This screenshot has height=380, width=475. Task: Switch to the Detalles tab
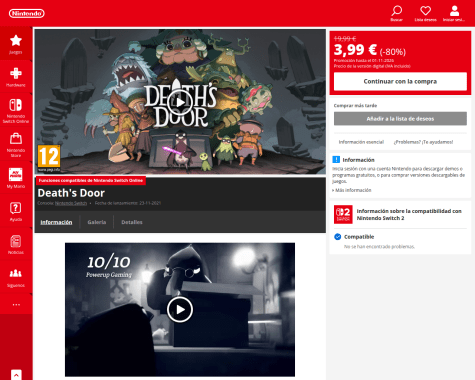click(132, 222)
